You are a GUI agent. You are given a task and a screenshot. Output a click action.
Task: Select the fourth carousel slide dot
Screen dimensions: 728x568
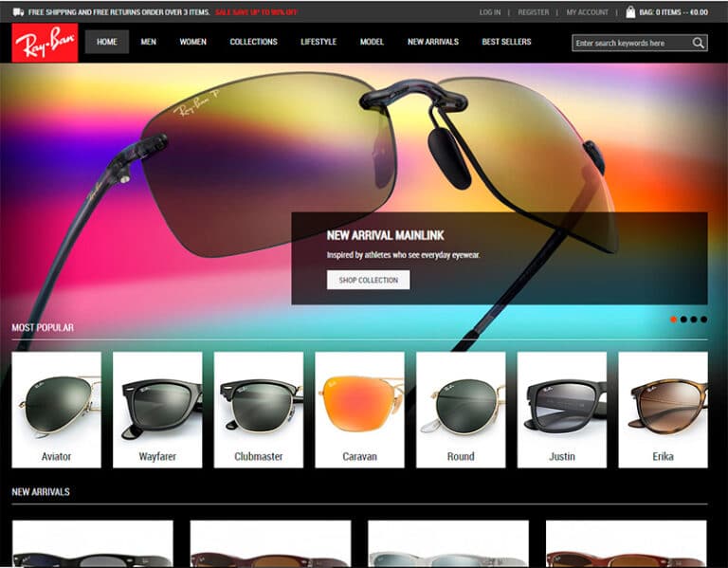tap(704, 319)
